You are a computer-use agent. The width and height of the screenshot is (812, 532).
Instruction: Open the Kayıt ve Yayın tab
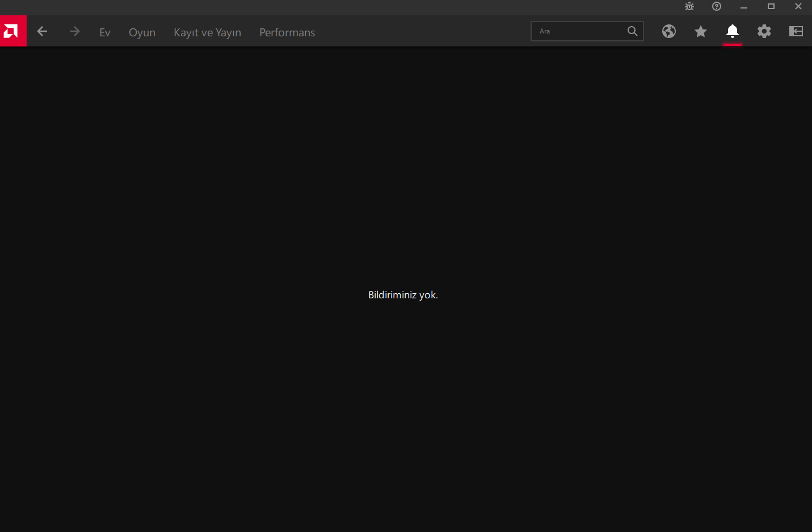(x=207, y=32)
